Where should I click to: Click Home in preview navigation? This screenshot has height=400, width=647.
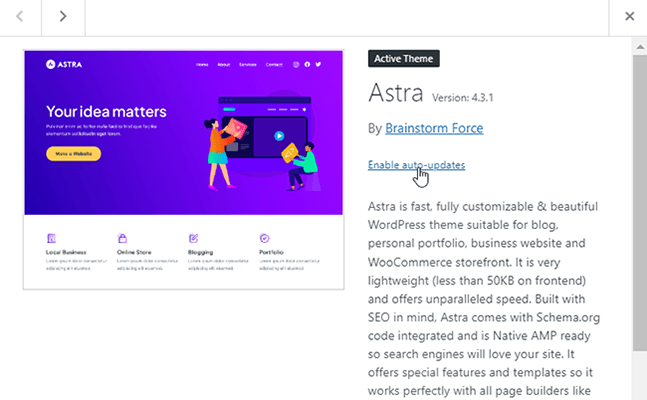coord(202,65)
